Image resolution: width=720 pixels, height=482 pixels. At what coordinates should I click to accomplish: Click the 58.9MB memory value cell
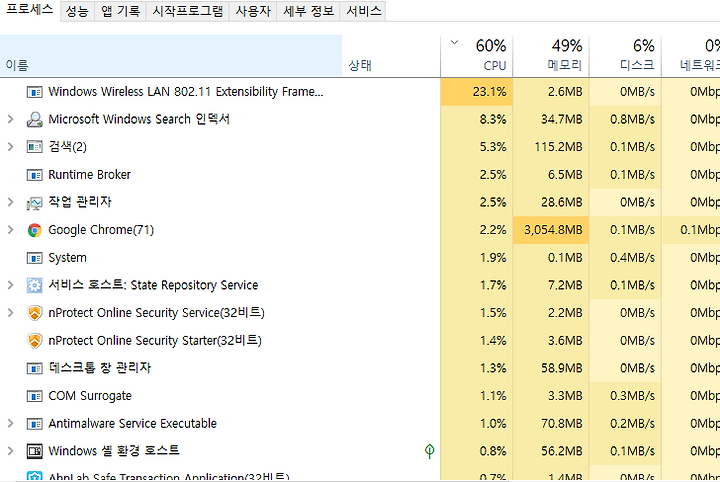551,368
